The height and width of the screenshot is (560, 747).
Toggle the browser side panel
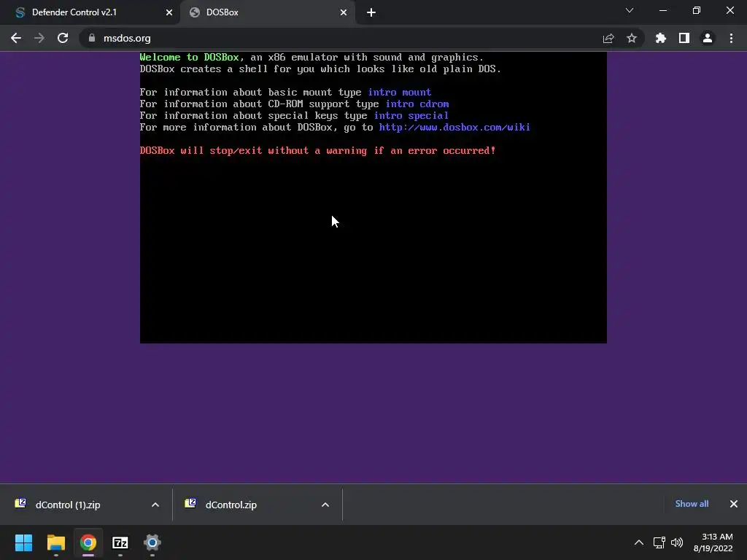pos(684,38)
